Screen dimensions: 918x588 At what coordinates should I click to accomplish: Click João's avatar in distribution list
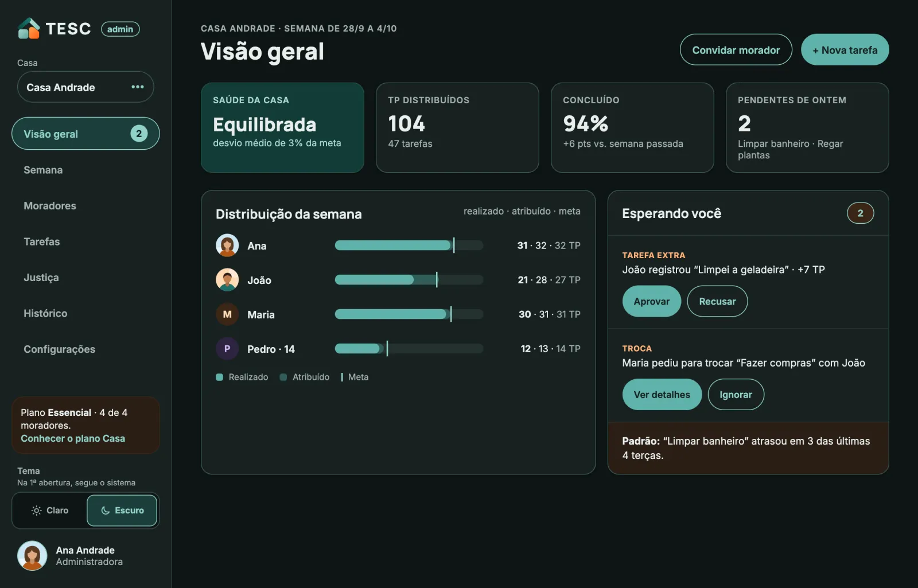227,280
